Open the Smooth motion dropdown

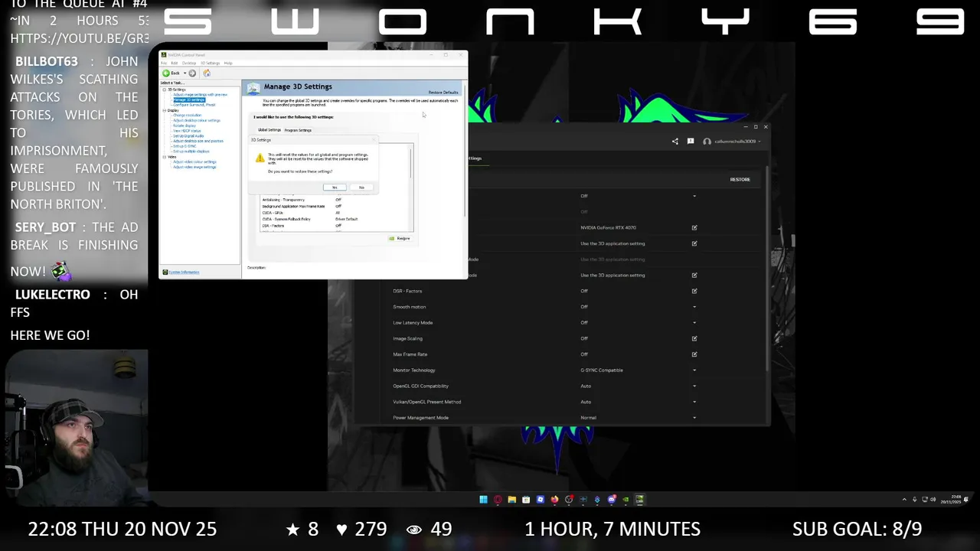coord(694,307)
